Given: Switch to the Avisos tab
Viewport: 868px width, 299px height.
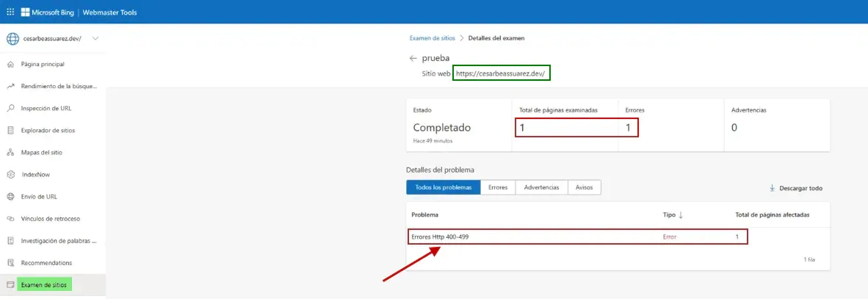Looking at the screenshot, I should (x=585, y=187).
